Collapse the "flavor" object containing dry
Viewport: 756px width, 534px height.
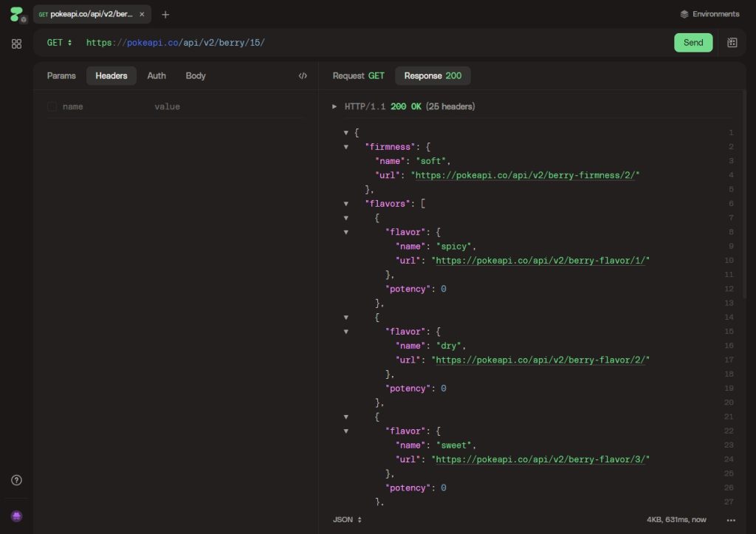coord(346,332)
